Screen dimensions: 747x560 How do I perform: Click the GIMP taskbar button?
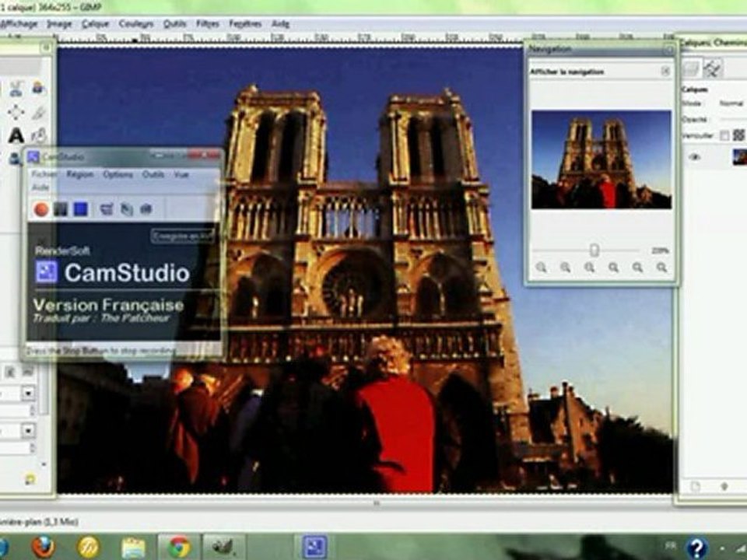(224, 547)
